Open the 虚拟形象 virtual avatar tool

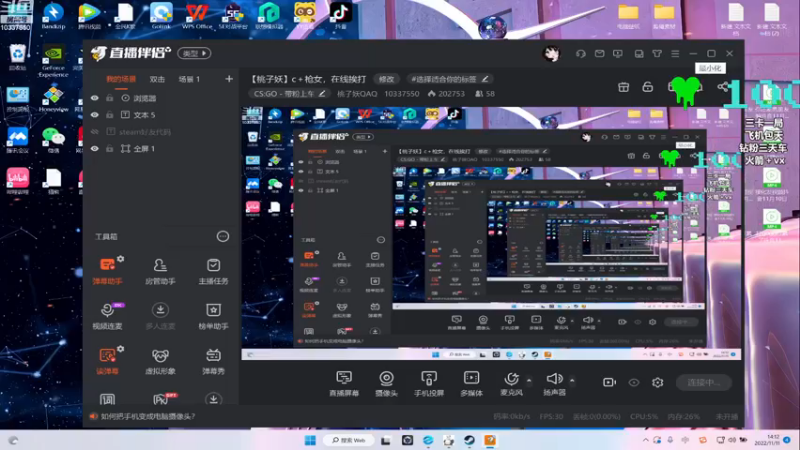pyautogui.click(x=160, y=361)
